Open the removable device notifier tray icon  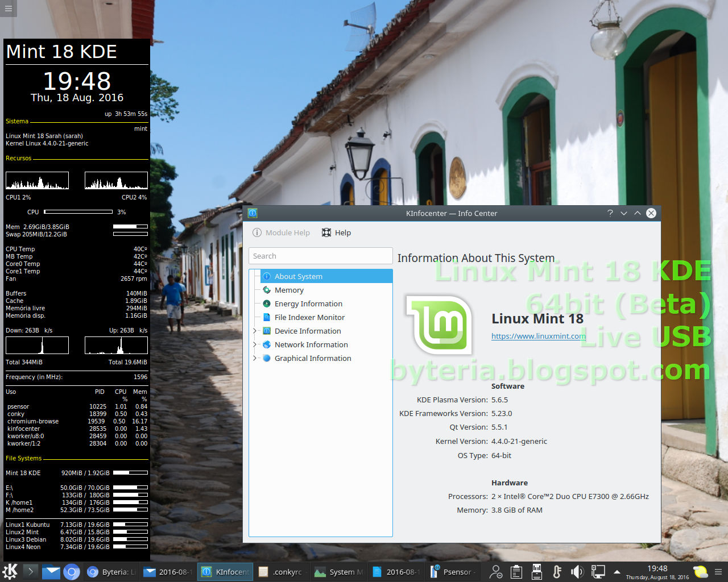coord(536,572)
